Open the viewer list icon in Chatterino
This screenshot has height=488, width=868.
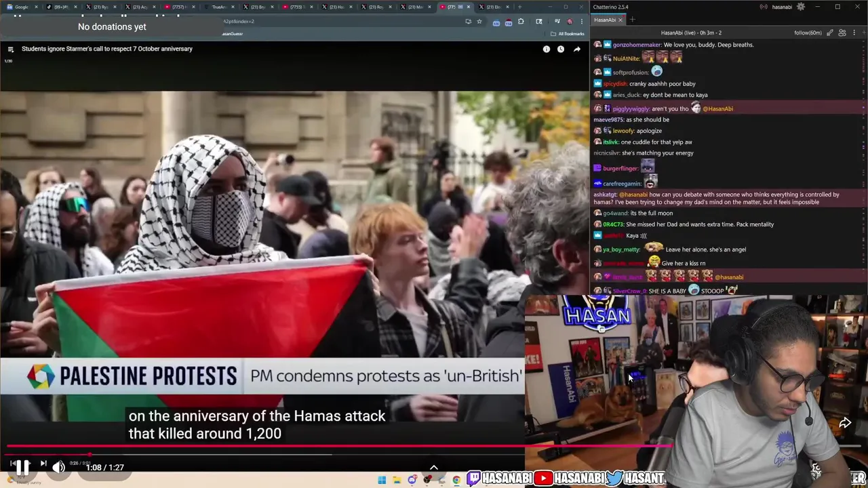click(842, 33)
